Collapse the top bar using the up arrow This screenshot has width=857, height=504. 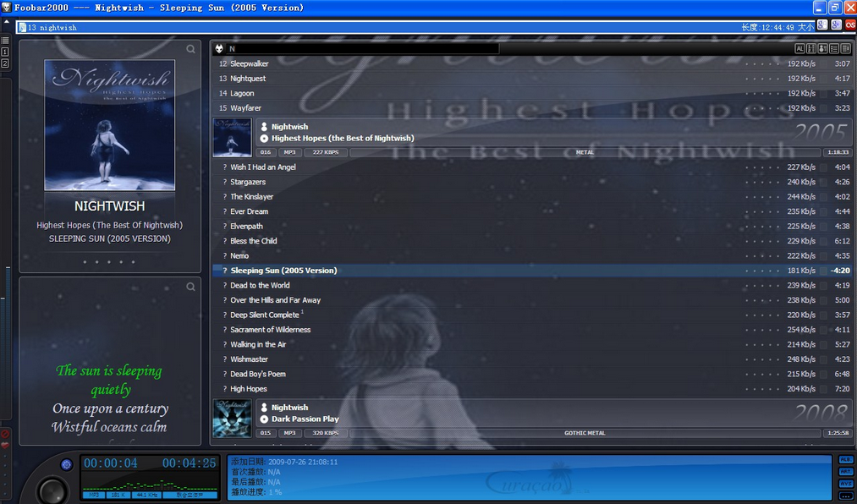[7, 21]
